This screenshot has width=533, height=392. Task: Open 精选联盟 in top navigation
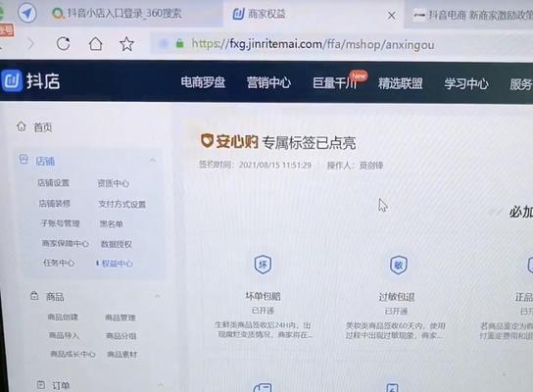[x=400, y=83]
